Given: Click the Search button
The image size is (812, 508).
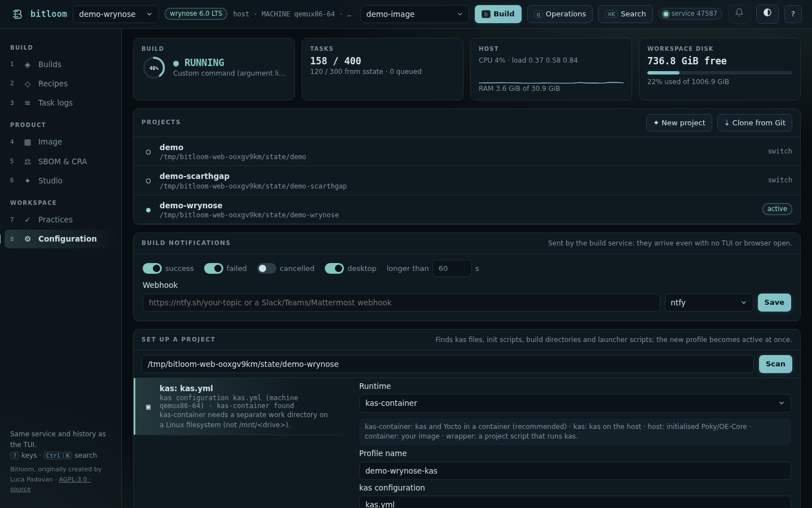Looking at the screenshot, I should (x=625, y=14).
